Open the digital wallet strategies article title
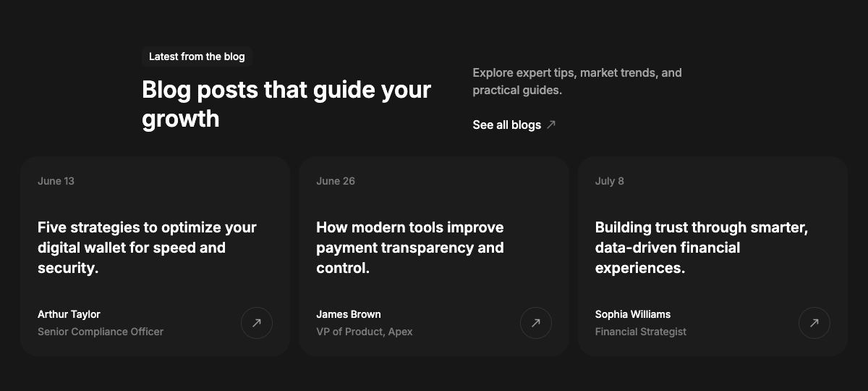Viewport: 868px width, 391px height. (148, 248)
